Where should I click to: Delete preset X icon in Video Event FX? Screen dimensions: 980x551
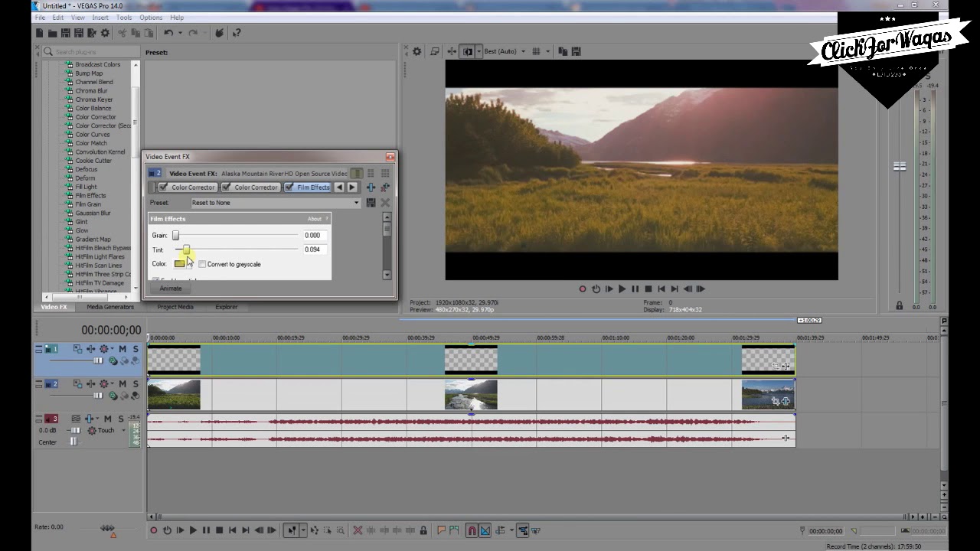click(385, 203)
